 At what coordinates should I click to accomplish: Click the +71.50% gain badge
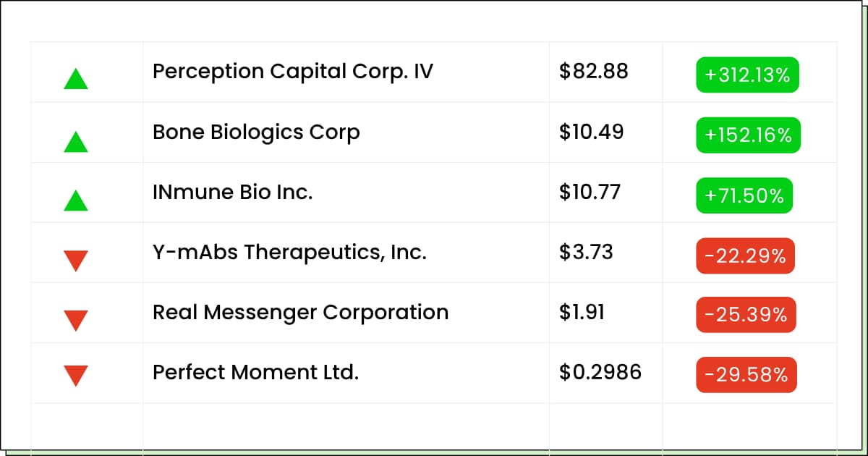(744, 195)
